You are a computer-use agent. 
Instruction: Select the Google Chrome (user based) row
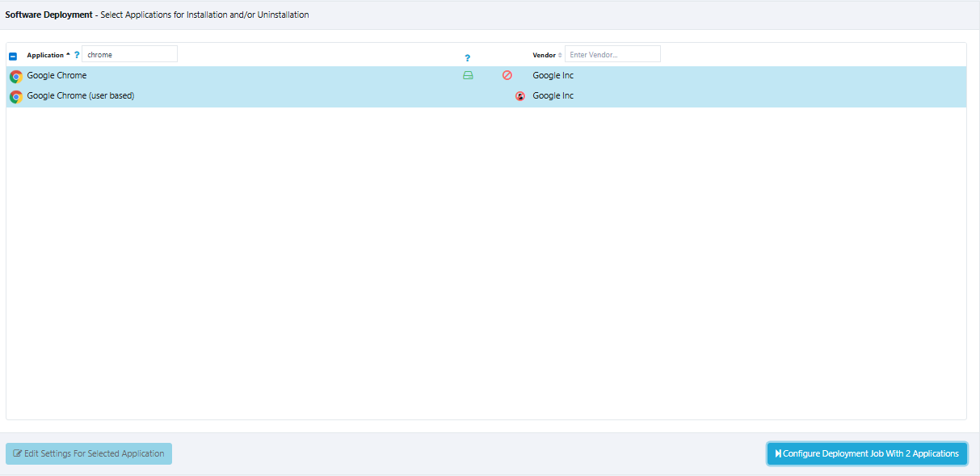point(242,96)
